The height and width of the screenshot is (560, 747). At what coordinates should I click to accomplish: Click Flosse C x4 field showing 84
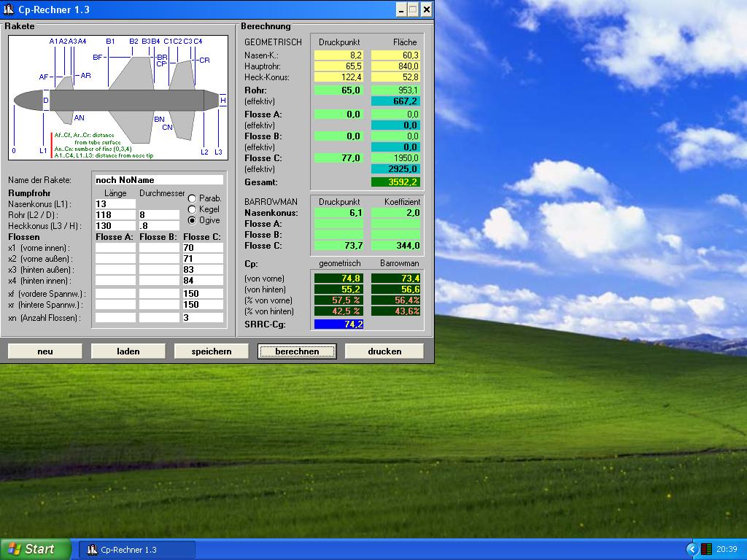[203, 281]
